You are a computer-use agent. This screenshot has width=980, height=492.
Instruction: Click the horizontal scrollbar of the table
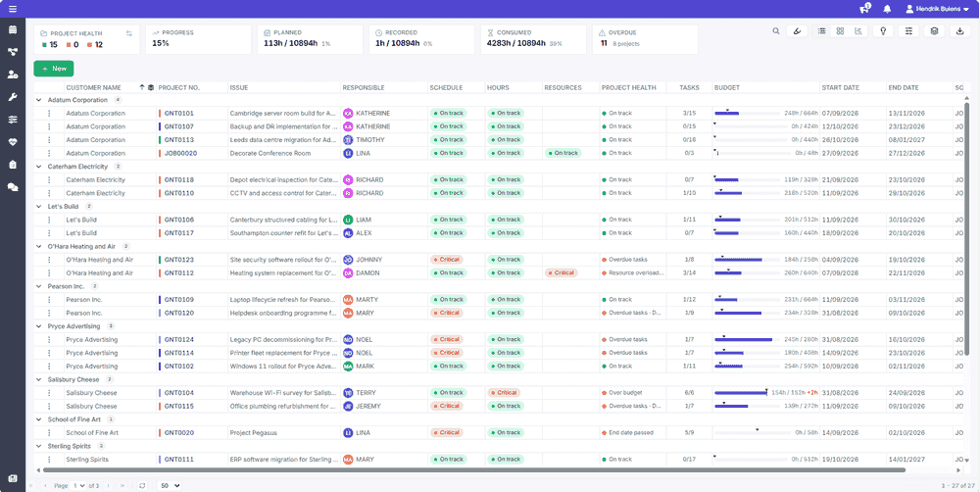tap(473, 469)
